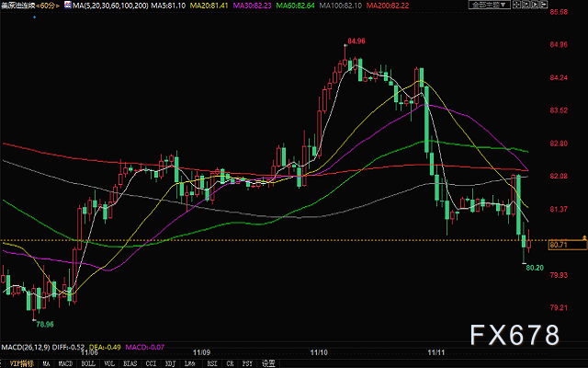Click the DIFF:-0.52 value
Screen dimensions: 588x368
[x=69, y=348]
